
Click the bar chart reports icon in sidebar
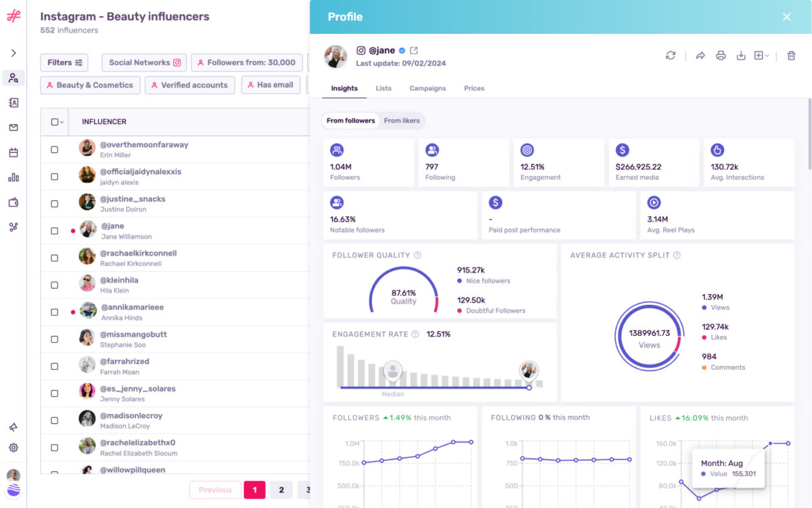click(14, 177)
